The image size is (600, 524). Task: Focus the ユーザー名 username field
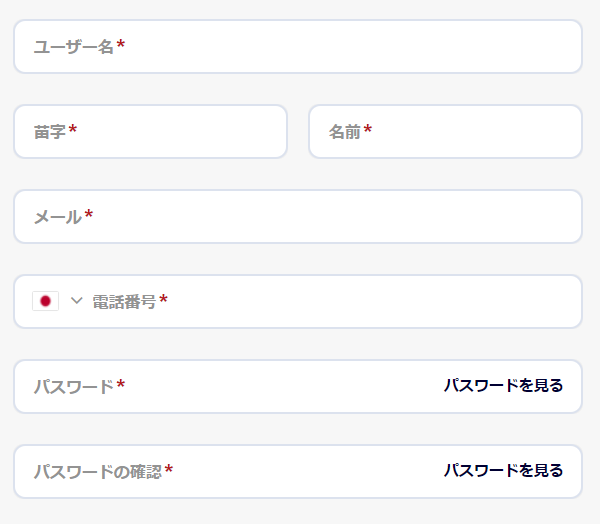(298, 46)
